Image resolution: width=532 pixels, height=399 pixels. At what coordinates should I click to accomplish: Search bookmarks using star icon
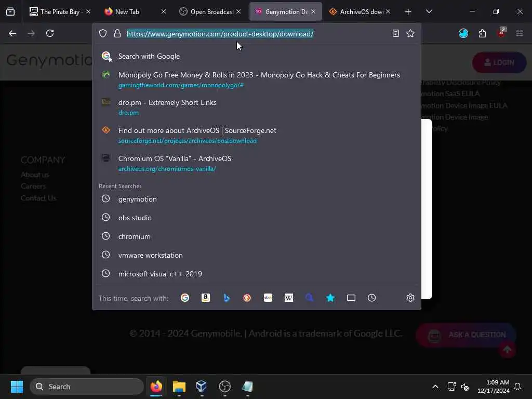[x=330, y=298]
